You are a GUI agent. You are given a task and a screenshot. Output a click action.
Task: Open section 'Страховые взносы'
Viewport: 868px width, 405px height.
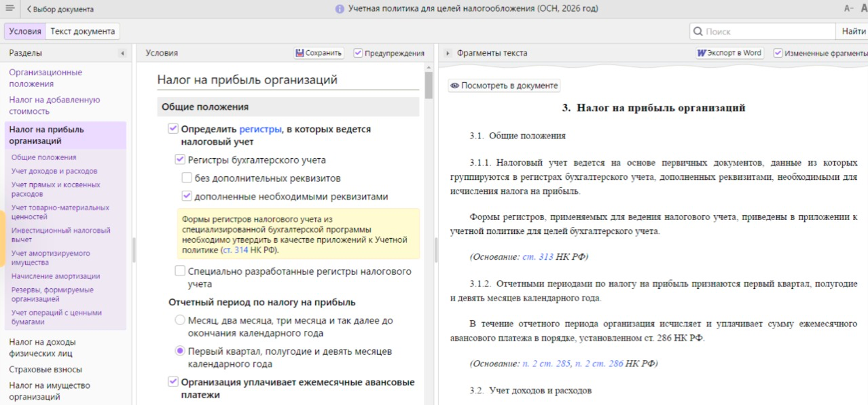[46, 370]
